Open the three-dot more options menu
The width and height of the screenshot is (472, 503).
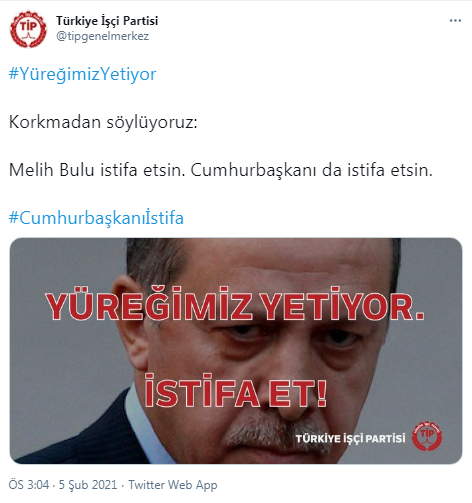pyautogui.click(x=455, y=21)
